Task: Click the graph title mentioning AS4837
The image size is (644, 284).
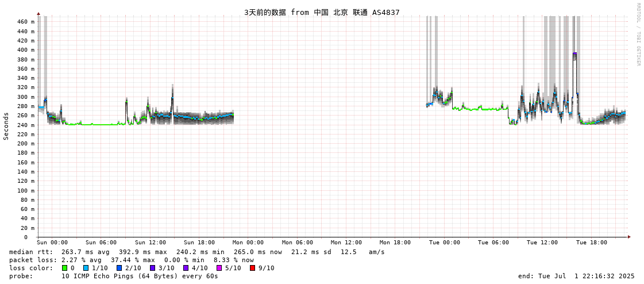Action: 322,12
